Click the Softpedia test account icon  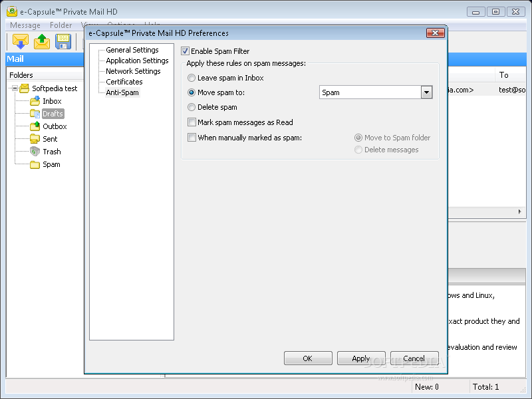pos(24,88)
